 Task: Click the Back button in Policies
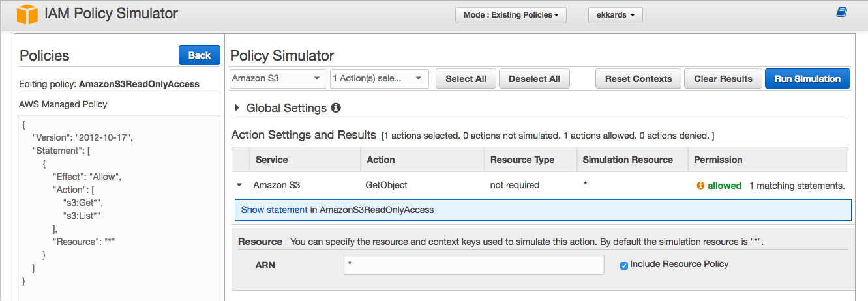click(x=200, y=55)
